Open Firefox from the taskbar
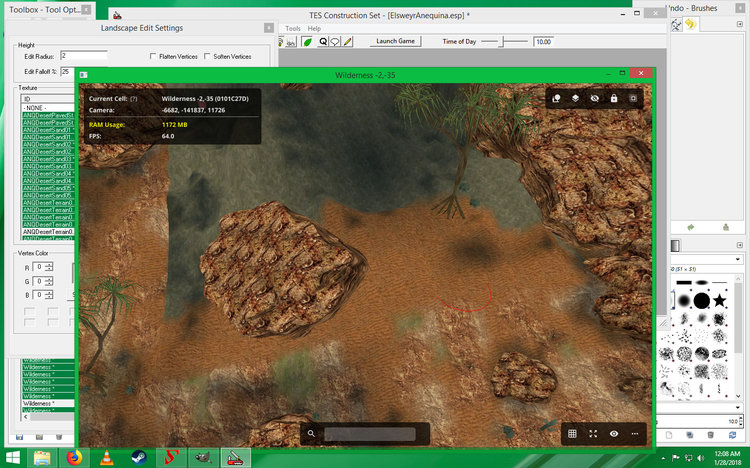The width and height of the screenshot is (750, 468). [x=74, y=458]
